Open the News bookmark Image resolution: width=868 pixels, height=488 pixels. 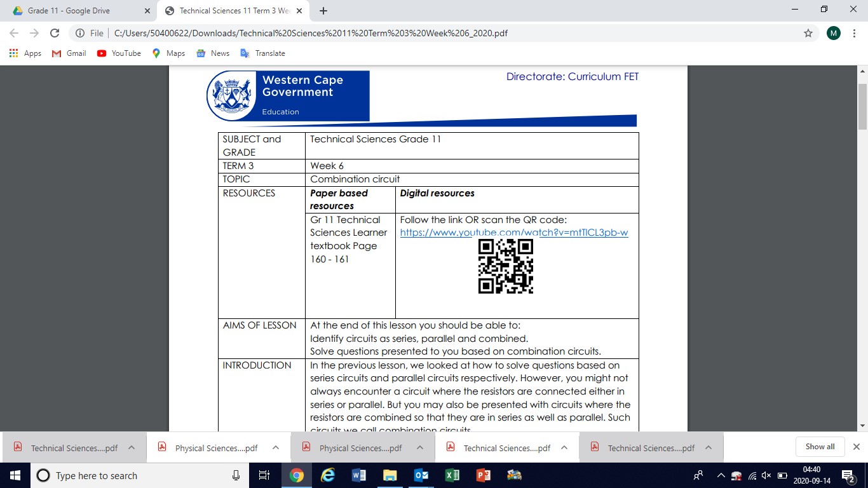click(213, 53)
